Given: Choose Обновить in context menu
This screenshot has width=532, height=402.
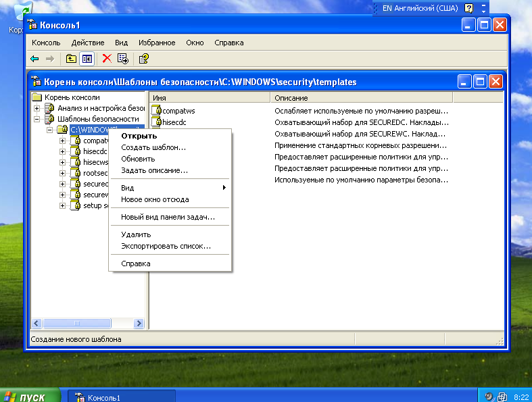Looking at the screenshot, I should point(170,159).
